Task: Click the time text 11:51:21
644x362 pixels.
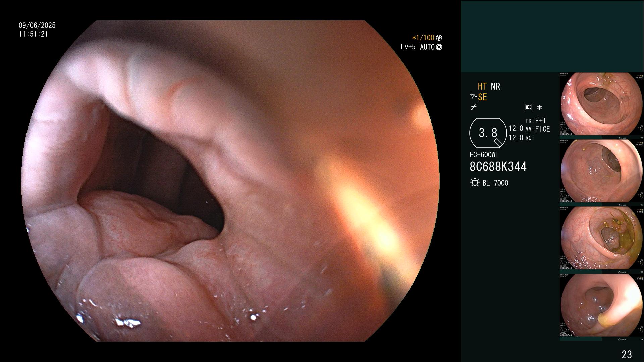Action: (34, 34)
